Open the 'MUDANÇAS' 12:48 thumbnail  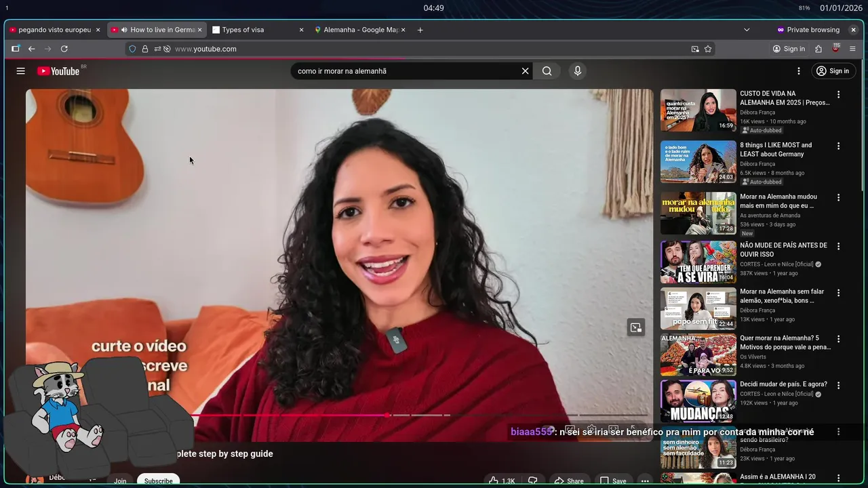698,401
